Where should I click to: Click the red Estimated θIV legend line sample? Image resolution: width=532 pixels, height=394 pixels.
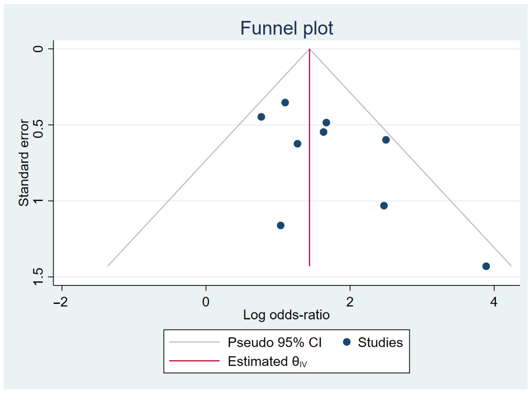(x=194, y=361)
